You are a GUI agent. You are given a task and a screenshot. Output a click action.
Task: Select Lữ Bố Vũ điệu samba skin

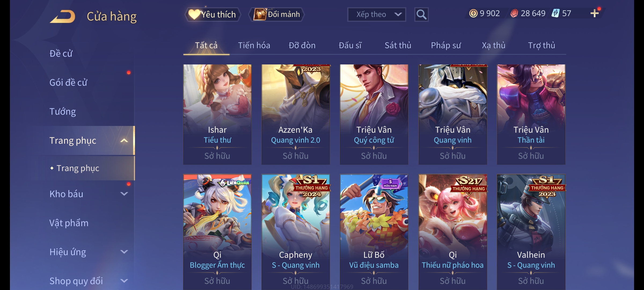click(374, 232)
